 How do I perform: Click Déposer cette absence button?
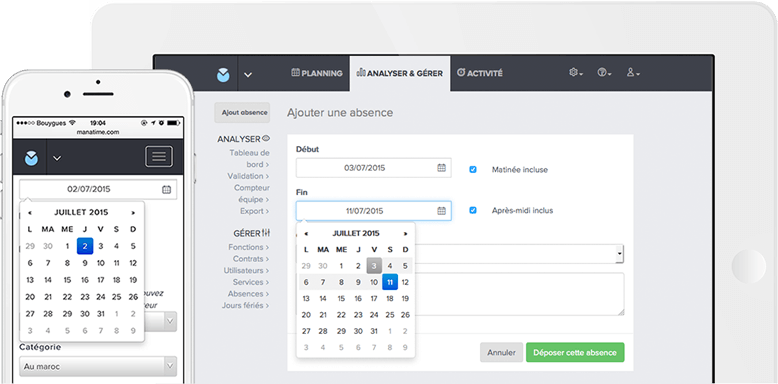(x=575, y=353)
